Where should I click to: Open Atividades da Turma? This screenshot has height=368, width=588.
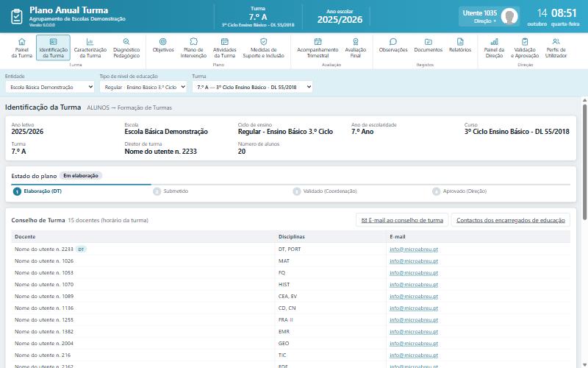(225, 48)
